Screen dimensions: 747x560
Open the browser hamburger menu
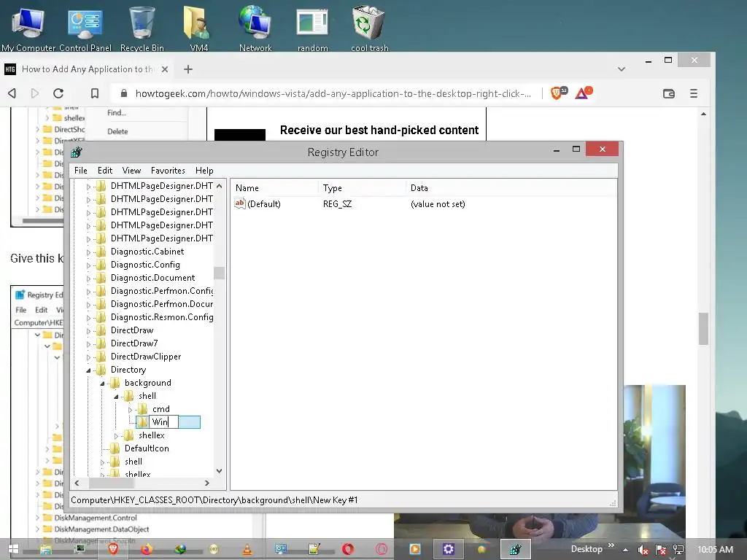[x=694, y=93]
